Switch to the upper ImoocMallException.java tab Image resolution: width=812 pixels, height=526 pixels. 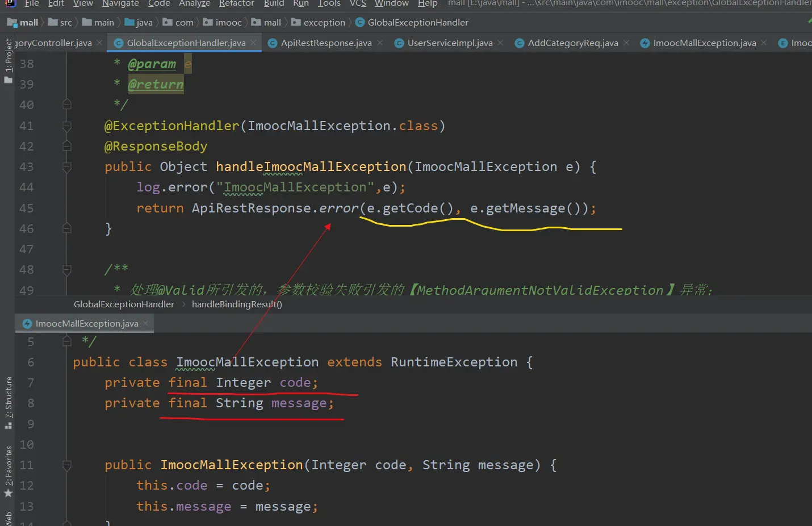pos(704,43)
